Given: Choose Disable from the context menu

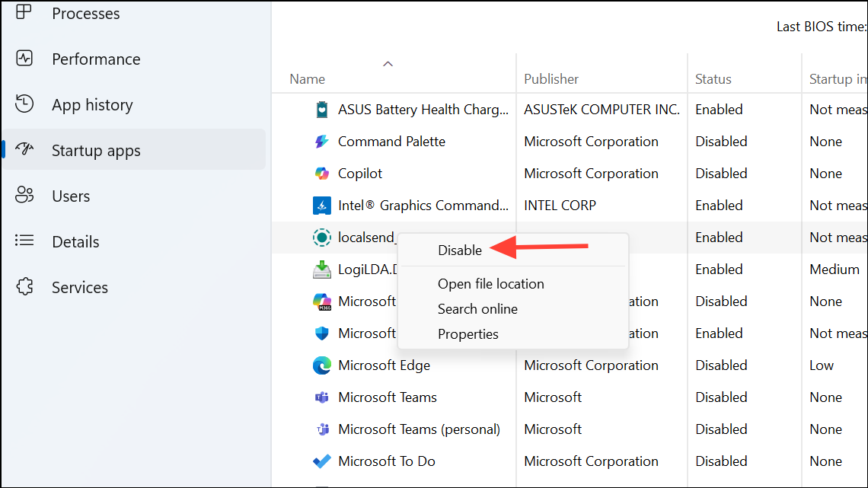Looking at the screenshot, I should tap(459, 250).
